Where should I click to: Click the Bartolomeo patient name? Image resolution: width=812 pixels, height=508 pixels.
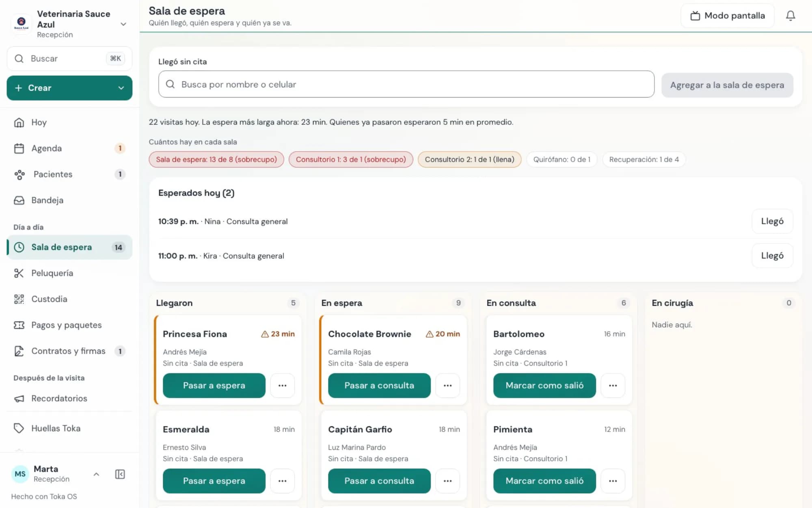coord(518,334)
